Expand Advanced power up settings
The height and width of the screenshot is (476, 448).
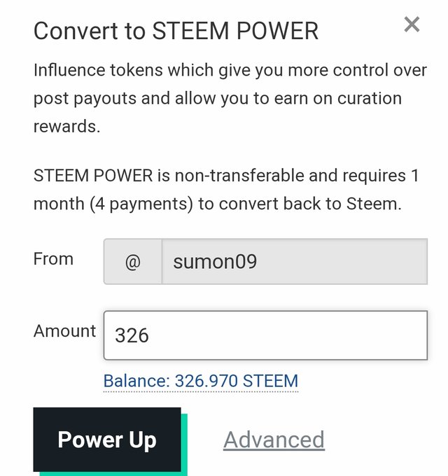point(274,440)
